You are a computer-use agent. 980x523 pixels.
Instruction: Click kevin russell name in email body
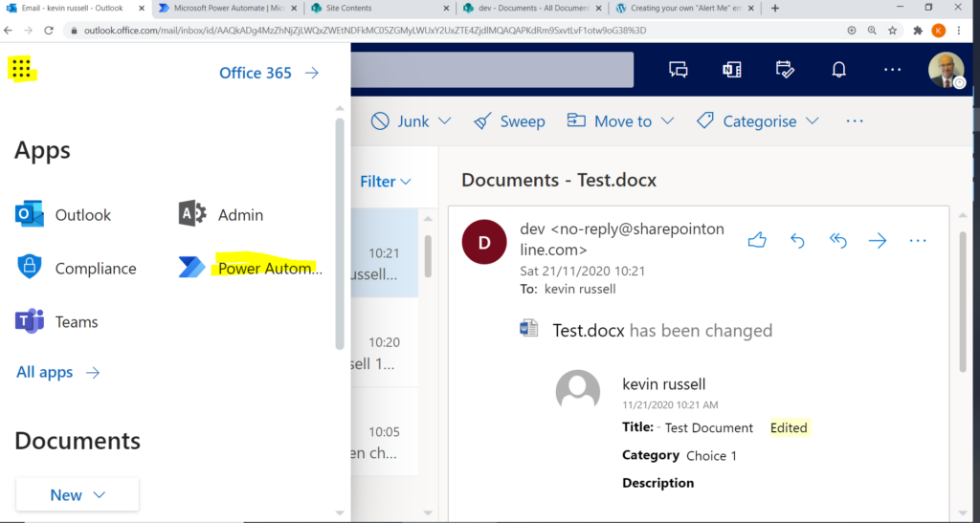tap(664, 383)
